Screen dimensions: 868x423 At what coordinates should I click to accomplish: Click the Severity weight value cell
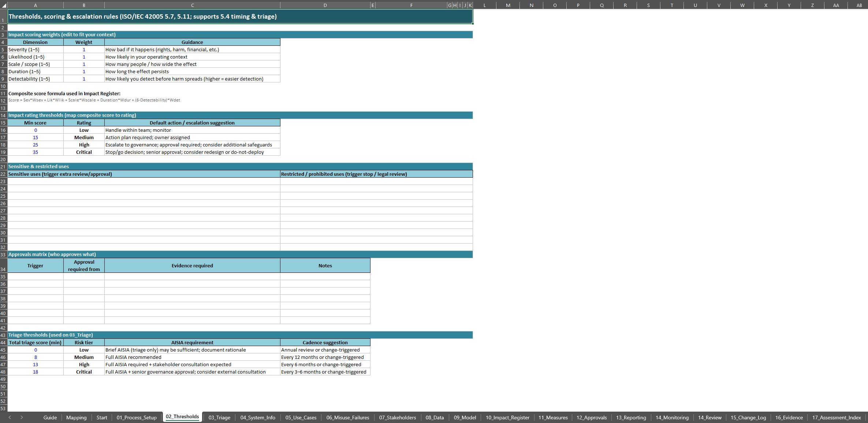84,49
